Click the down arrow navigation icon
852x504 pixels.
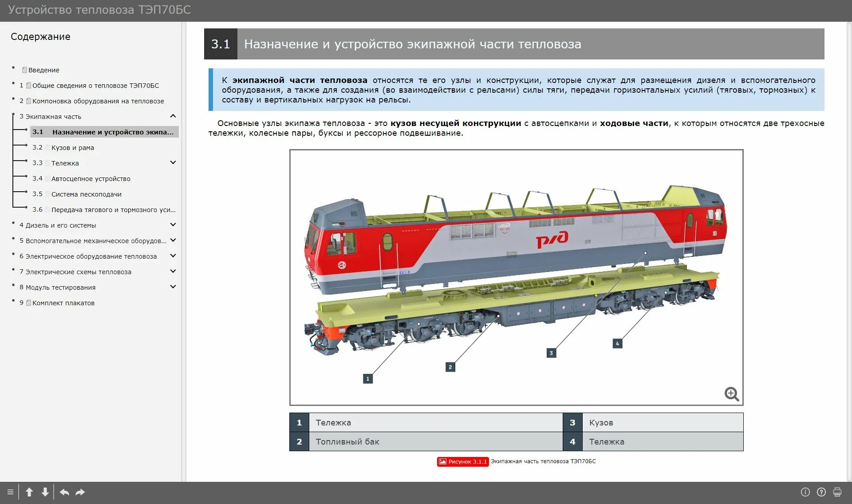(x=45, y=492)
